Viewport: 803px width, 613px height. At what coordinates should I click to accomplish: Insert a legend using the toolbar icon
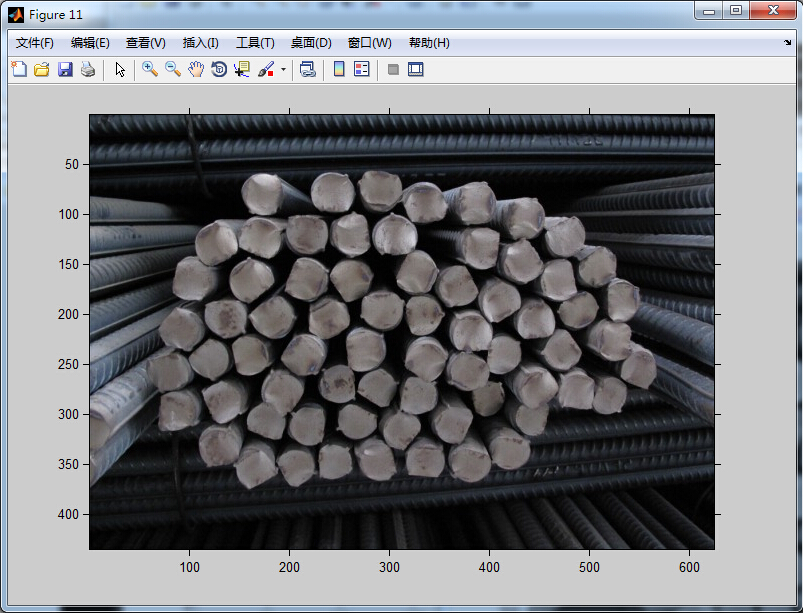click(x=362, y=69)
